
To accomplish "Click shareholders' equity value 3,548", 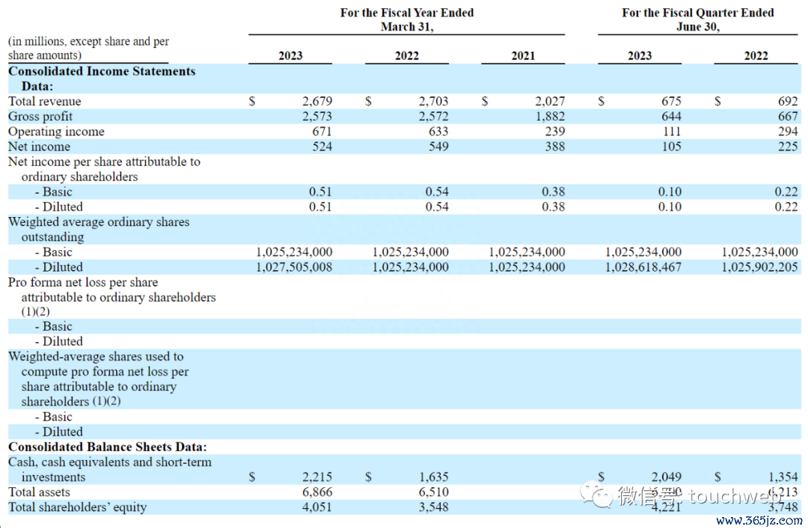I will pos(433,507).
